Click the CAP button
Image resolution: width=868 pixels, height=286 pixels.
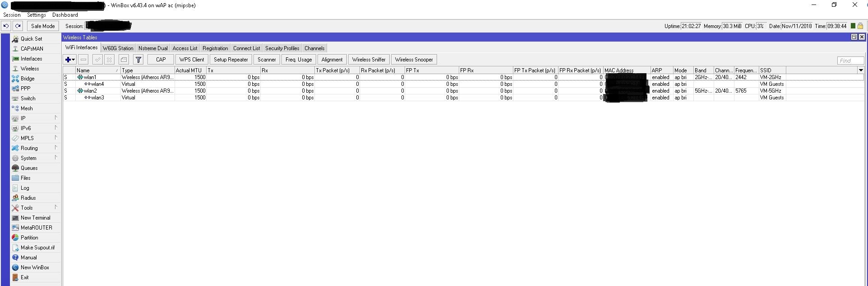tap(161, 60)
